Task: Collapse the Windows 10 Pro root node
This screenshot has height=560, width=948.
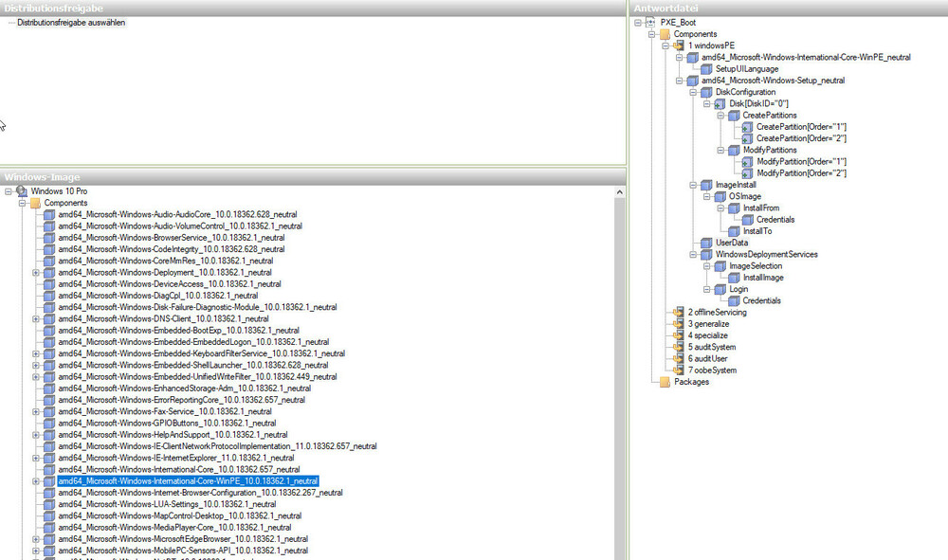Action: click(9, 191)
